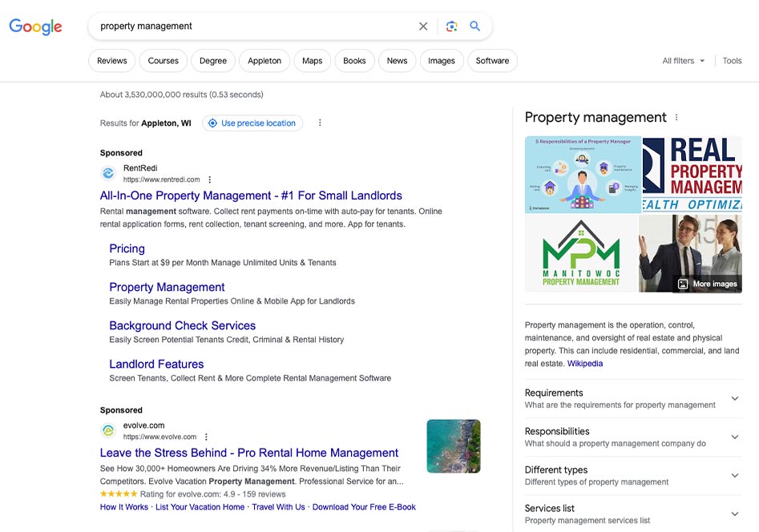This screenshot has height=532, width=759.
Task: Click 'Results for Appleton, WI' text
Action: [145, 123]
